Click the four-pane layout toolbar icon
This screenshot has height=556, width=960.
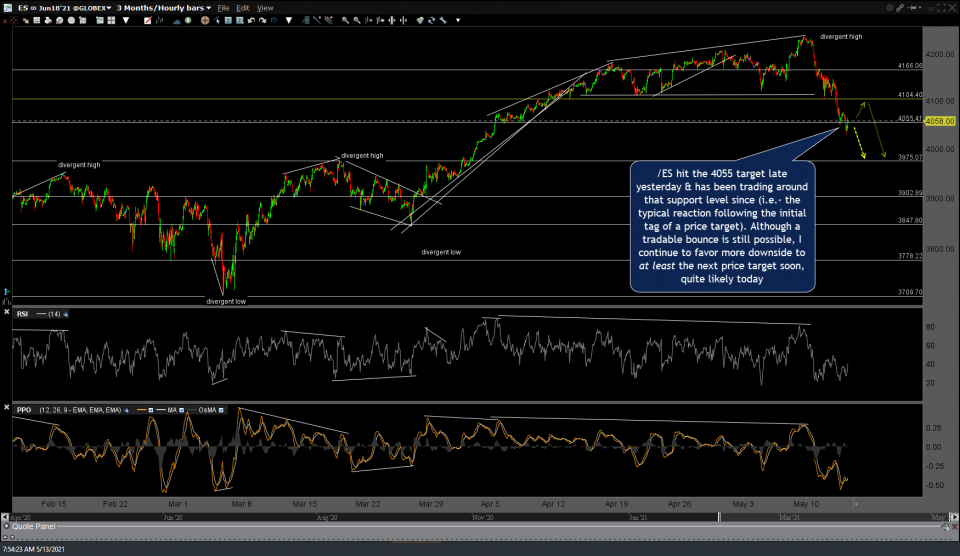click(x=111, y=21)
